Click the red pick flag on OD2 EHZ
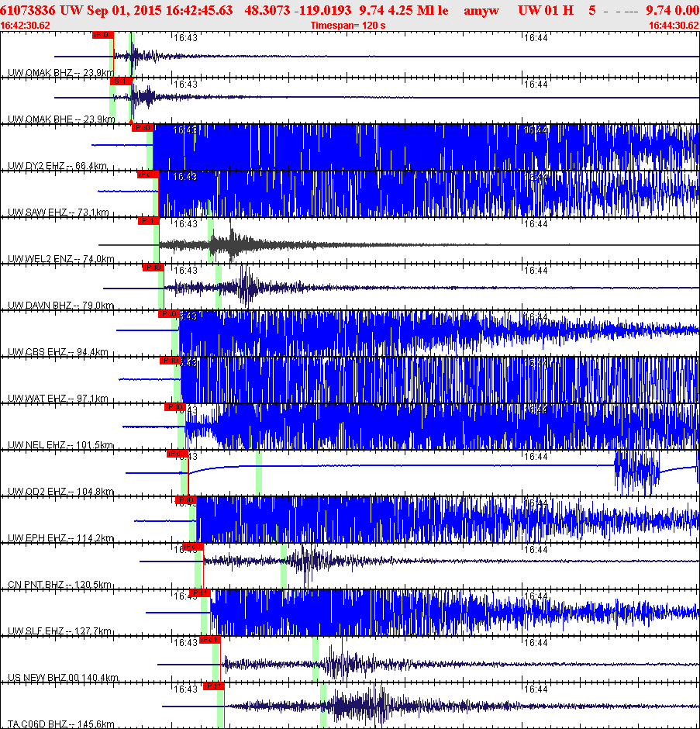 178,454
